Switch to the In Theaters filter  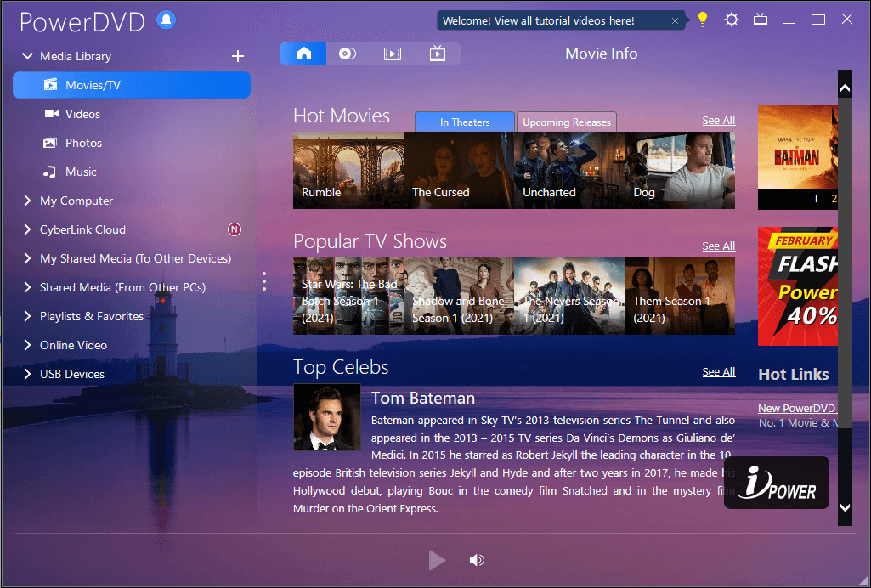(464, 121)
